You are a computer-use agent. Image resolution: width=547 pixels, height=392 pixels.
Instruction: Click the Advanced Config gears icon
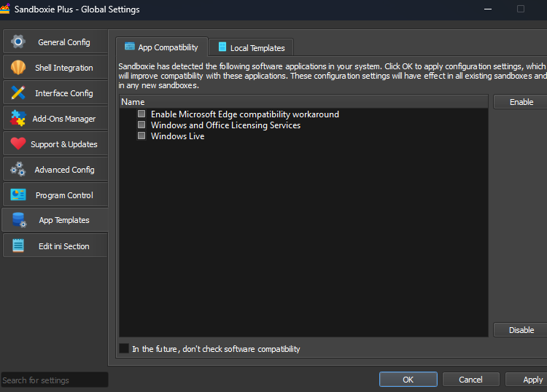coord(18,169)
